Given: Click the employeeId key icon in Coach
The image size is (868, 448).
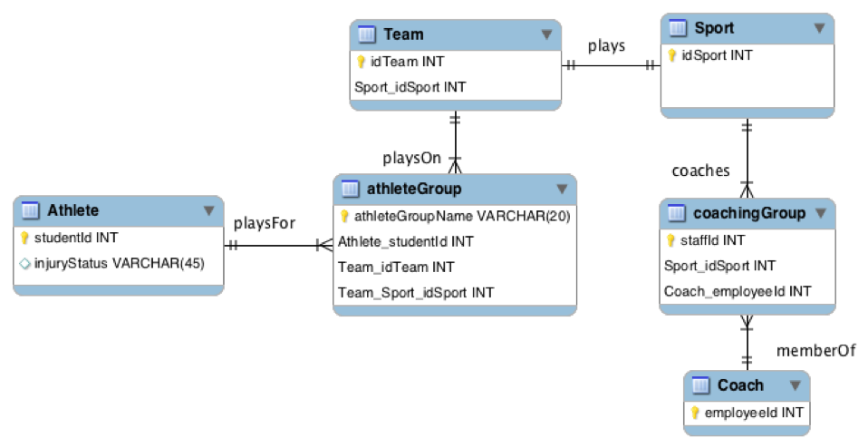Looking at the screenshot, I should point(695,413).
